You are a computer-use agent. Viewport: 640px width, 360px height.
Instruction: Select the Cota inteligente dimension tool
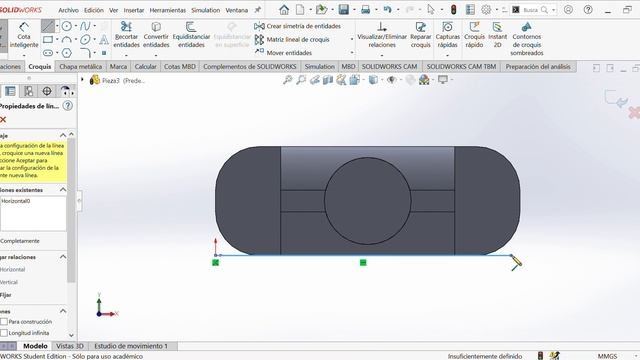tap(24, 36)
